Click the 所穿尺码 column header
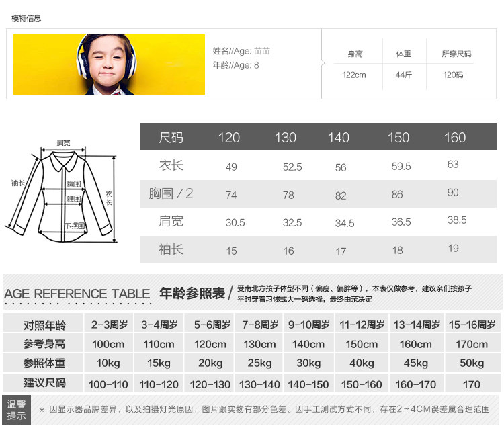Image resolution: width=504 pixels, height=430 pixels. pos(456,54)
